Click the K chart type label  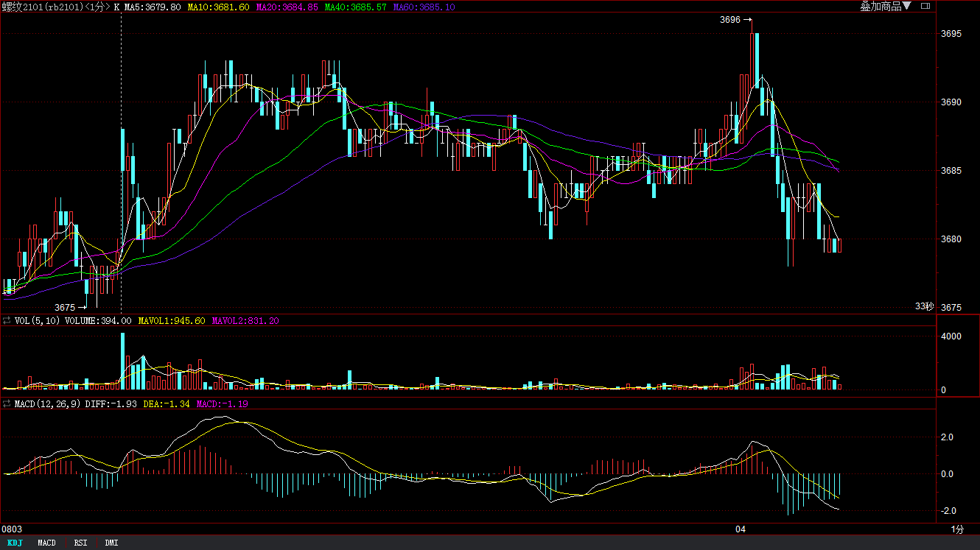(116, 7)
